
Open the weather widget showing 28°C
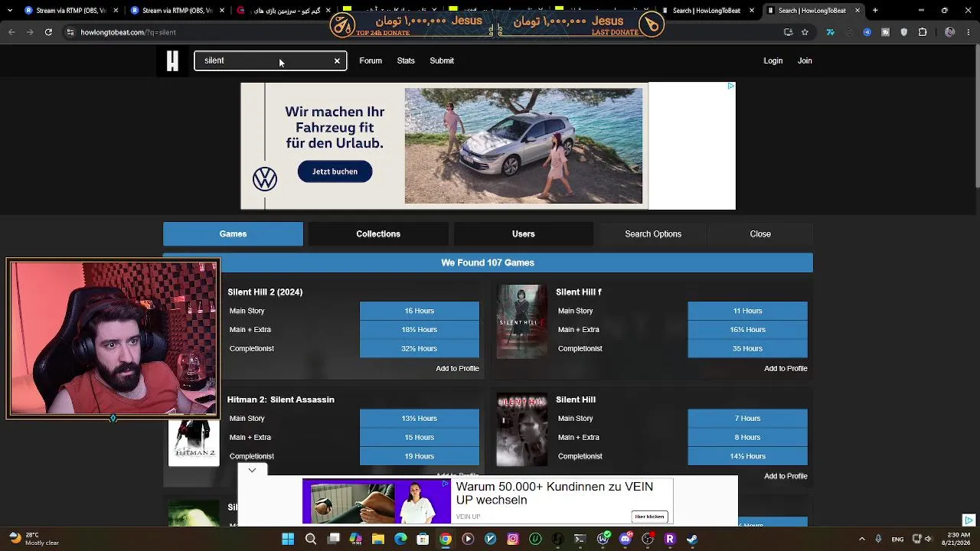[34, 539]
